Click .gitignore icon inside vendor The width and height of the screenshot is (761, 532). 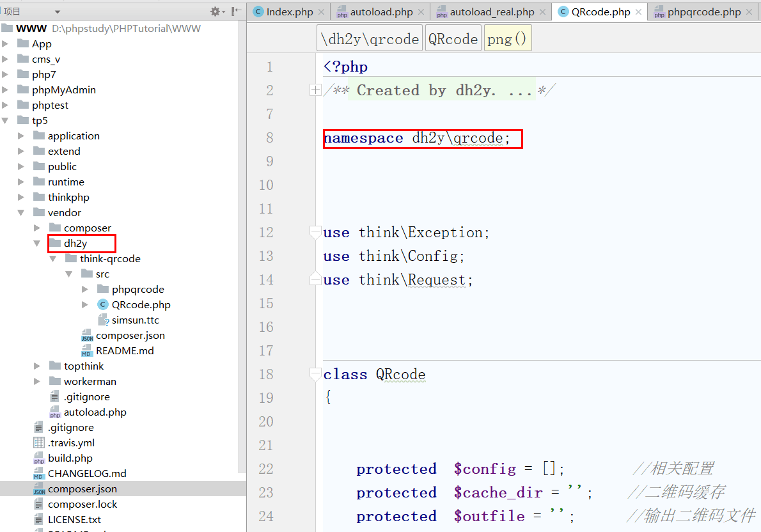point(55,397)
